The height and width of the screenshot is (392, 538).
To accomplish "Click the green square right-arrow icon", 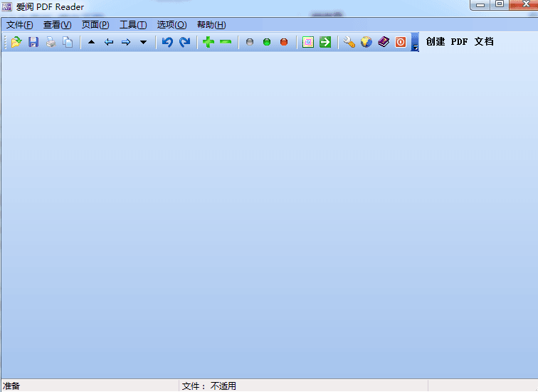I will coord(325,42).
